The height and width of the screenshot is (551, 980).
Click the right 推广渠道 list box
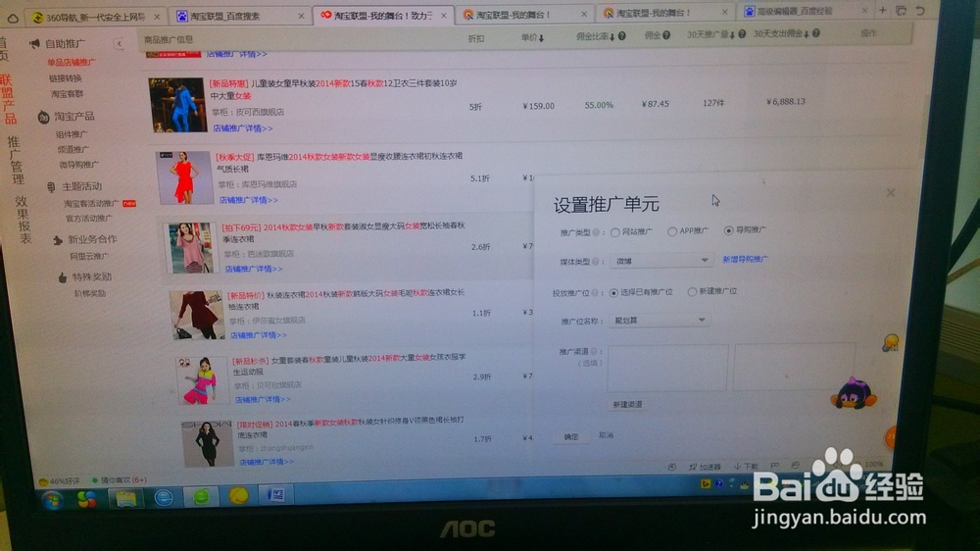tap(794, 367)
